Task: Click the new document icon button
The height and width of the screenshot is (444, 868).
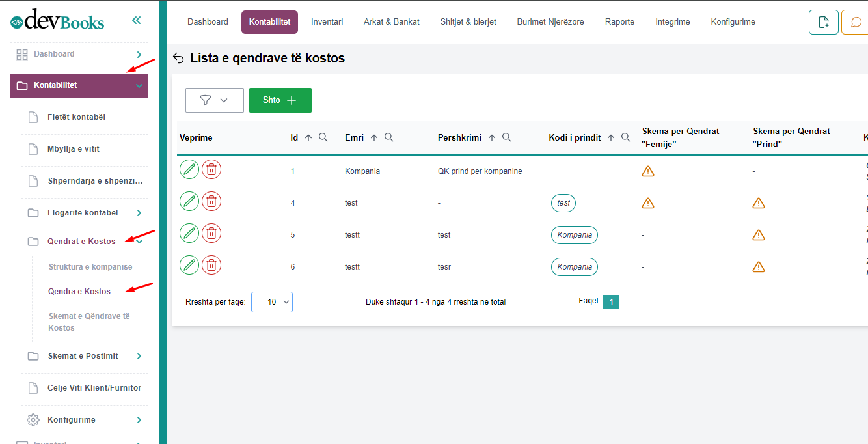Action: pos(823,22)
